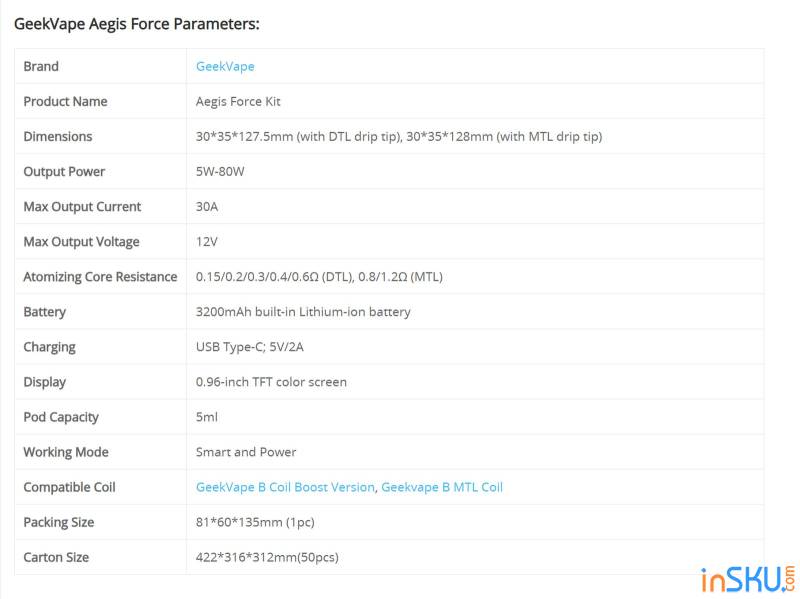Open the GeekVape brand link

coord(225,66)
